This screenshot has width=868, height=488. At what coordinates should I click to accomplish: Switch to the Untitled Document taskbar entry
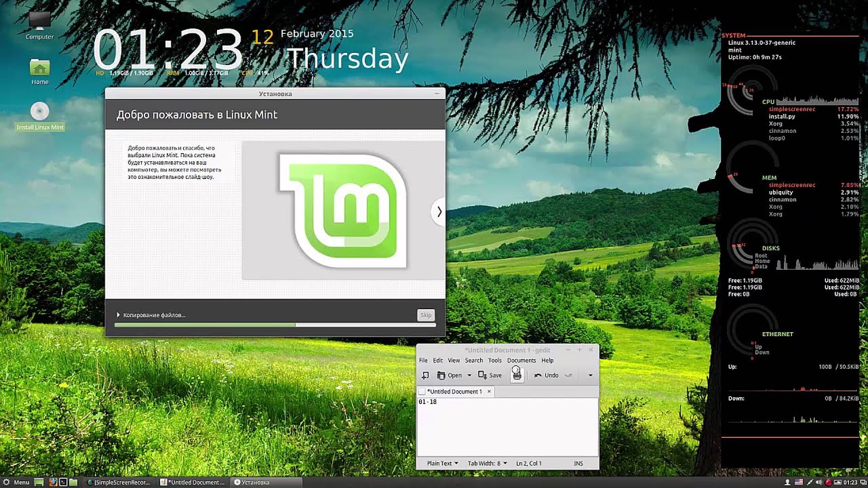[193, 483]
